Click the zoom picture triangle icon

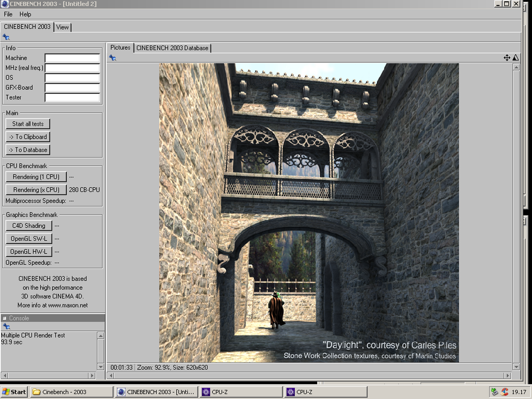(516, 58)
